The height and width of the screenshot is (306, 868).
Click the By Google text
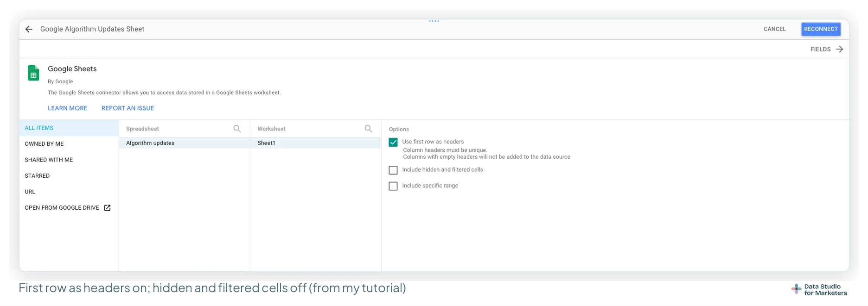[60, 81]
